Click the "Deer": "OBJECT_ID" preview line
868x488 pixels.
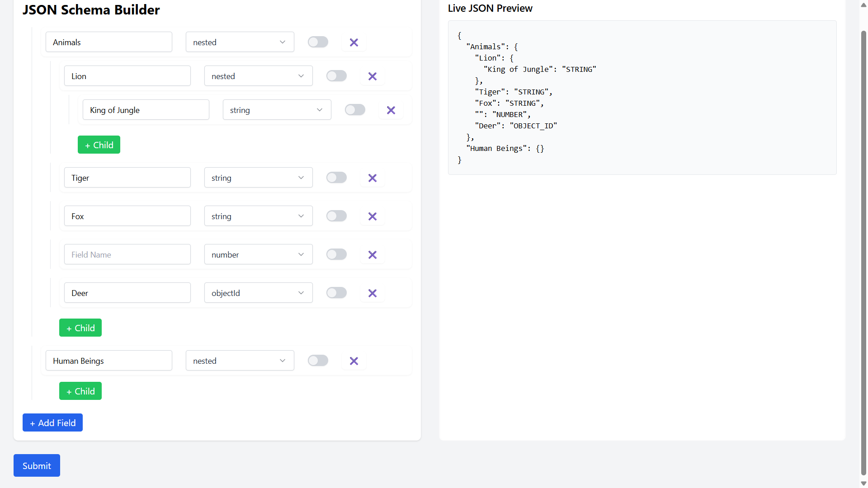516,126
